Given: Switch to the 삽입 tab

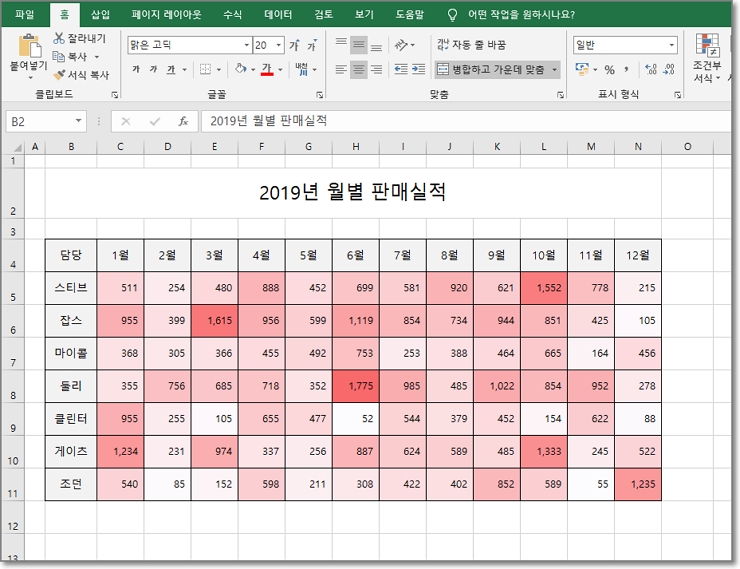Looking at the screenshot, I should [x=100, y=15].
